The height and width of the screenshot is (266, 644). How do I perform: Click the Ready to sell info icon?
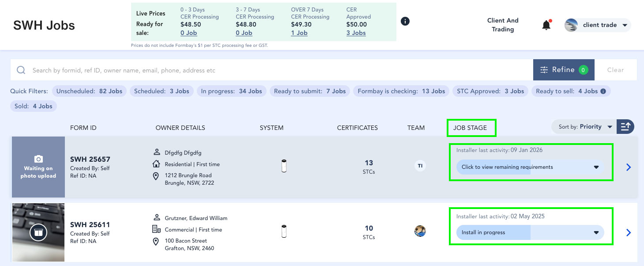603,91
